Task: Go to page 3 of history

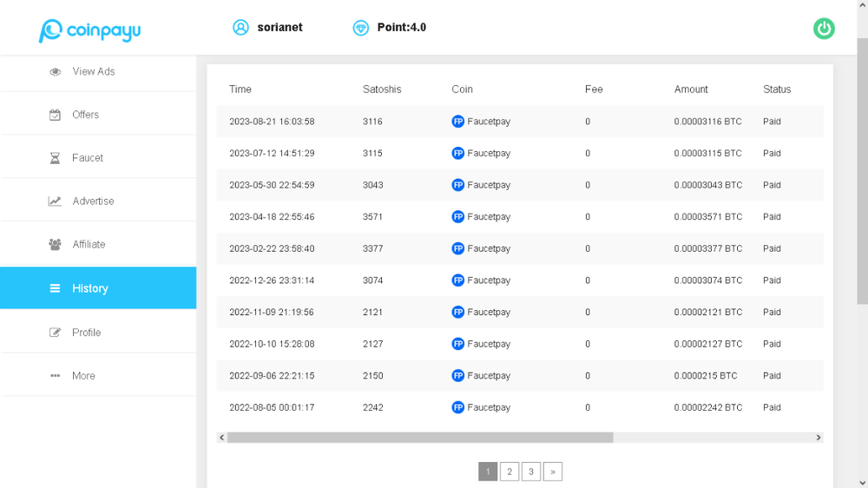Action: [x=531, y=472]
